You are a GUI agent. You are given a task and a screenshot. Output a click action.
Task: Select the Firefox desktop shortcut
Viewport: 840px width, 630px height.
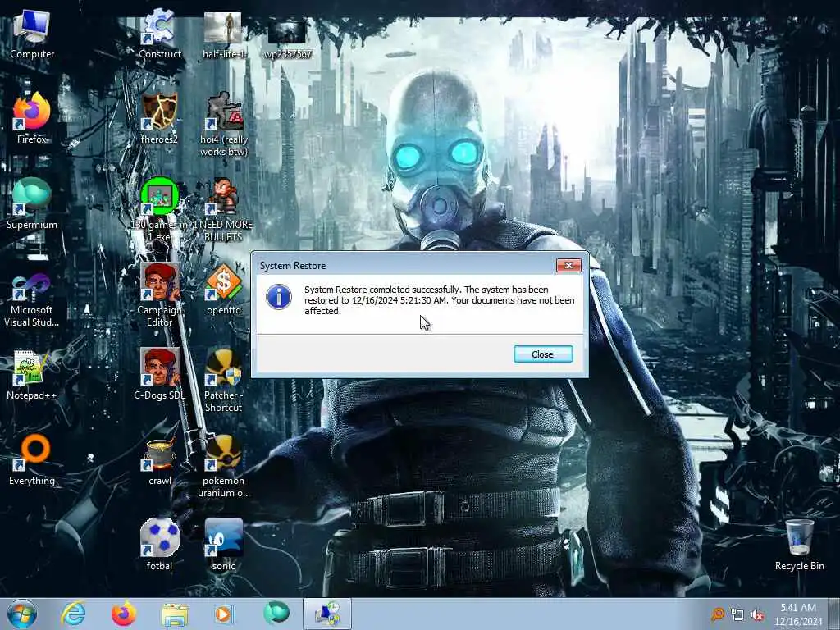coord(32,118)
